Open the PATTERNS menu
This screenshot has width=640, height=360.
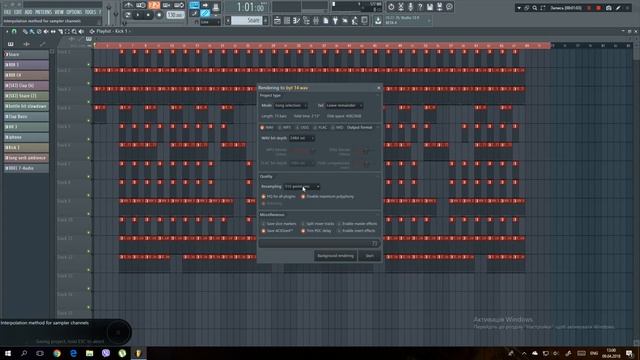43,12
